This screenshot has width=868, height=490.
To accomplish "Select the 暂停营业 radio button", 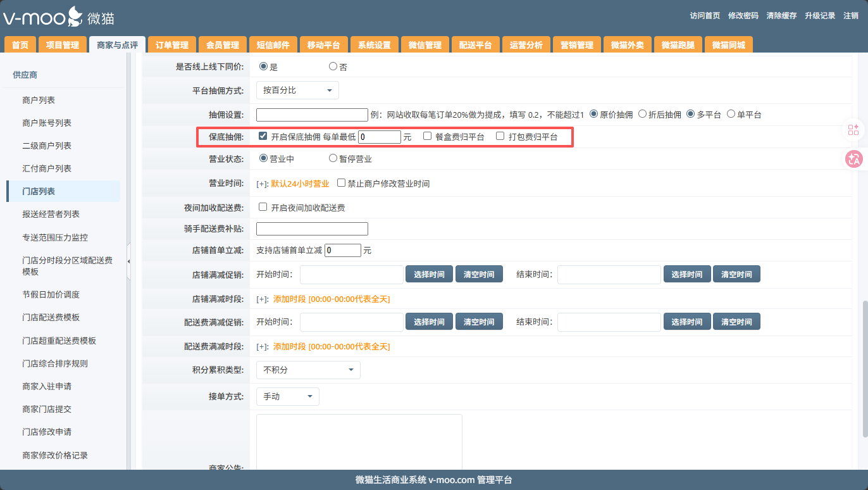I will tap(333, 159).
